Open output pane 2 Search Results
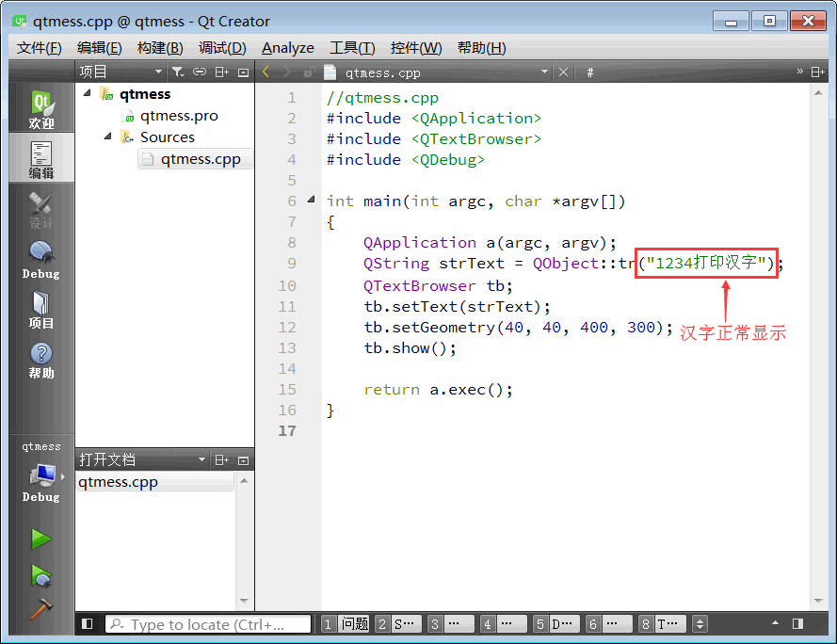The height and width of the screenshot is (644, 837). point(398,623)
